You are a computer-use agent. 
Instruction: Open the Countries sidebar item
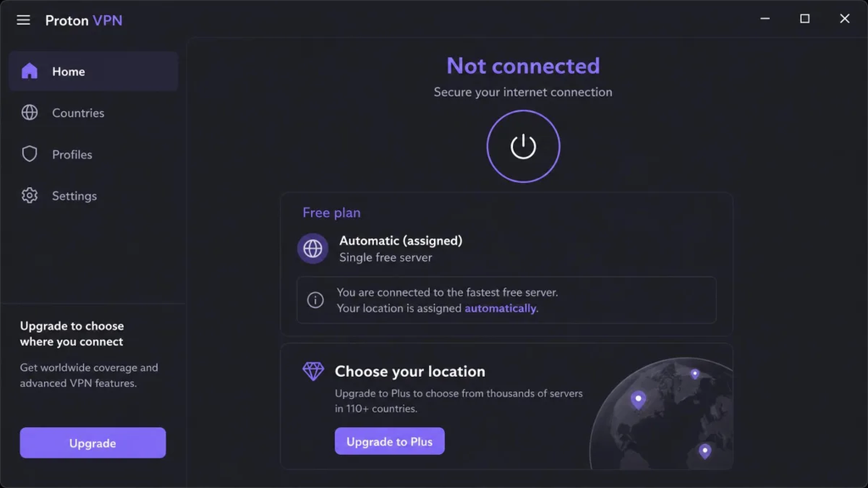coord(93,113)
